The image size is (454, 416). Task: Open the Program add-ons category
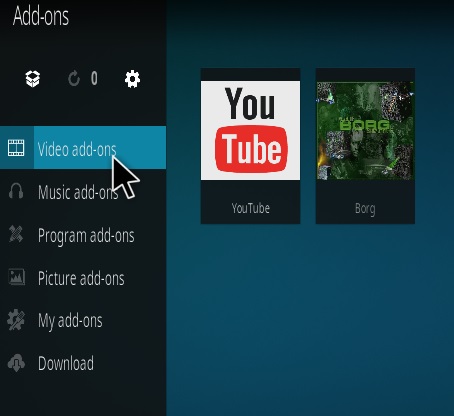83,234
